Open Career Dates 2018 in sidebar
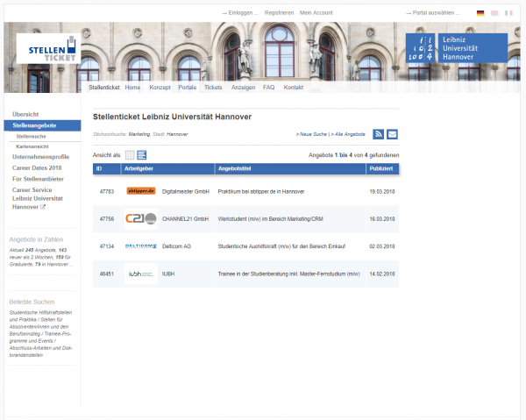 tap(37, 167)
